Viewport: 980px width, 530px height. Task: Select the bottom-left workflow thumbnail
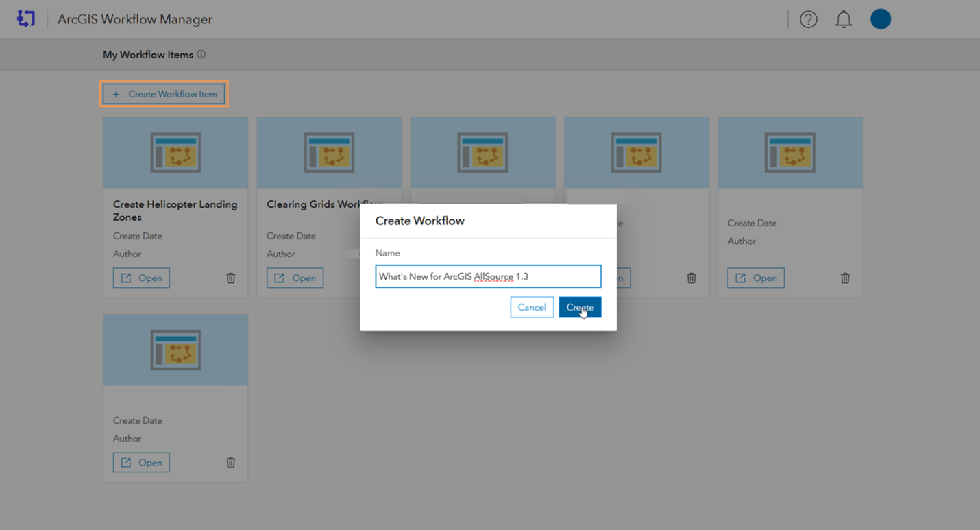coord(175,350)
